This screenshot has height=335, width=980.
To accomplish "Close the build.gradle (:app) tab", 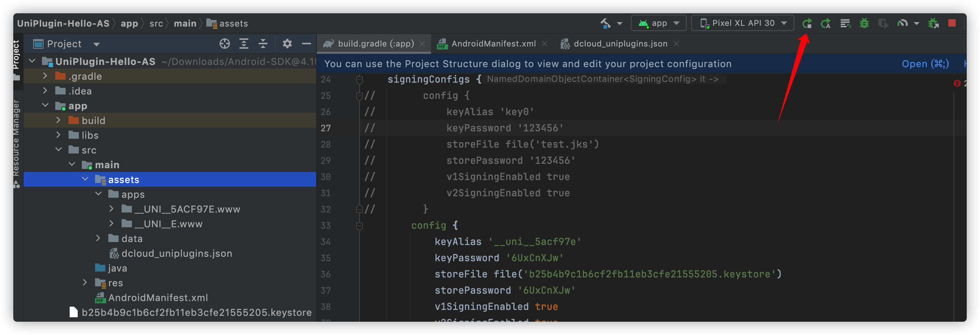I will point(422,44).
